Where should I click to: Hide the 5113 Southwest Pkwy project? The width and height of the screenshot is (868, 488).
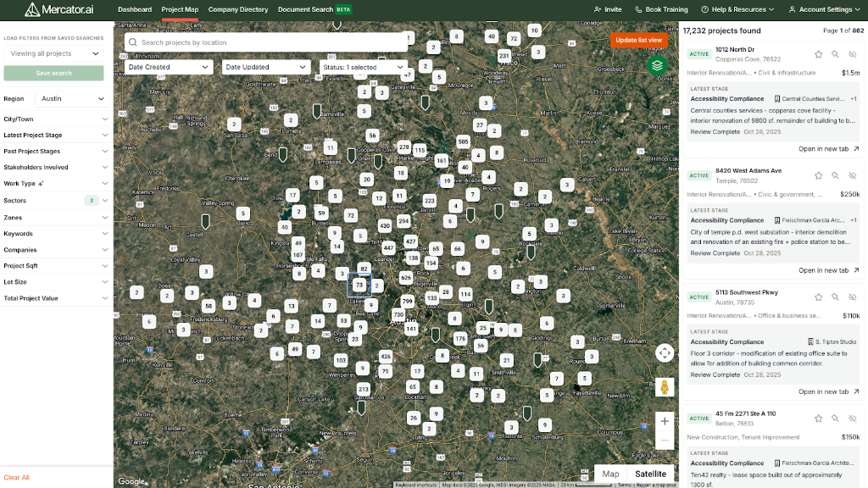[853, 297]
